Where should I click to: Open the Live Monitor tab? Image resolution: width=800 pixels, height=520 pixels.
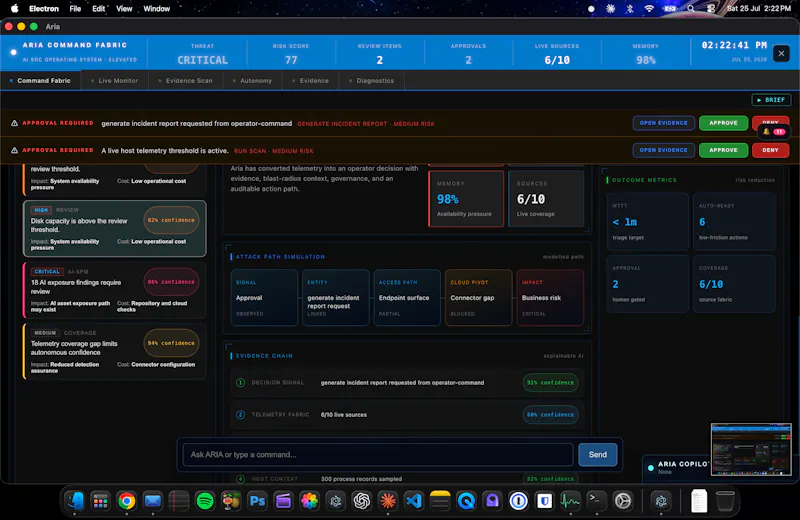114,81
